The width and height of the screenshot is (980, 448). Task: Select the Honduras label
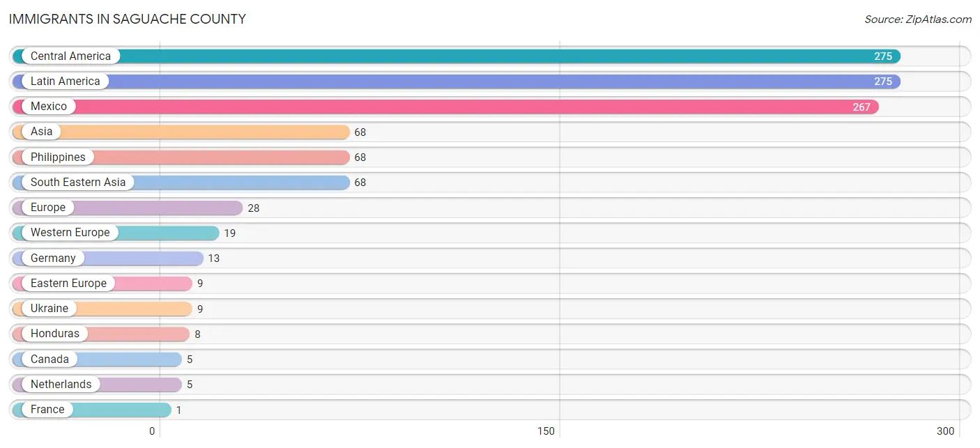tap(55, 334)
